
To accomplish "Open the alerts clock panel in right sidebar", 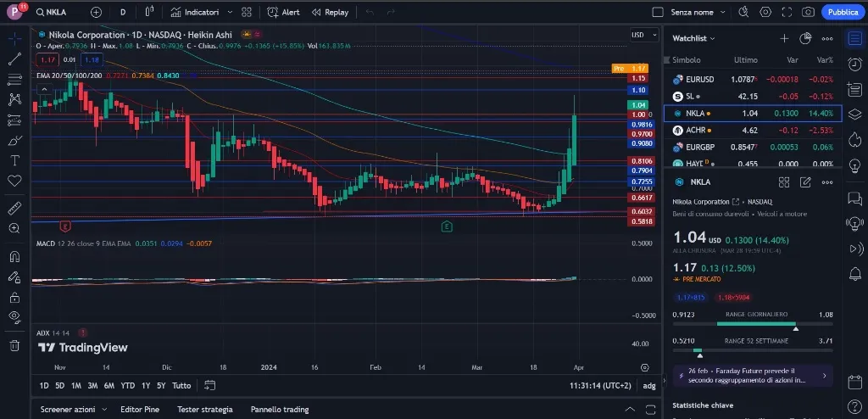I will 854,64.
